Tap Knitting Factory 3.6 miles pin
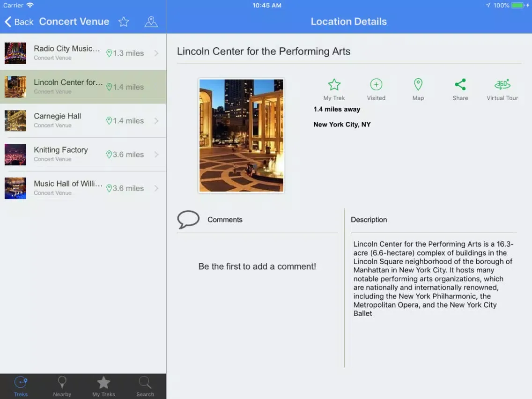 pyautogui.click(x=109, y=155)
